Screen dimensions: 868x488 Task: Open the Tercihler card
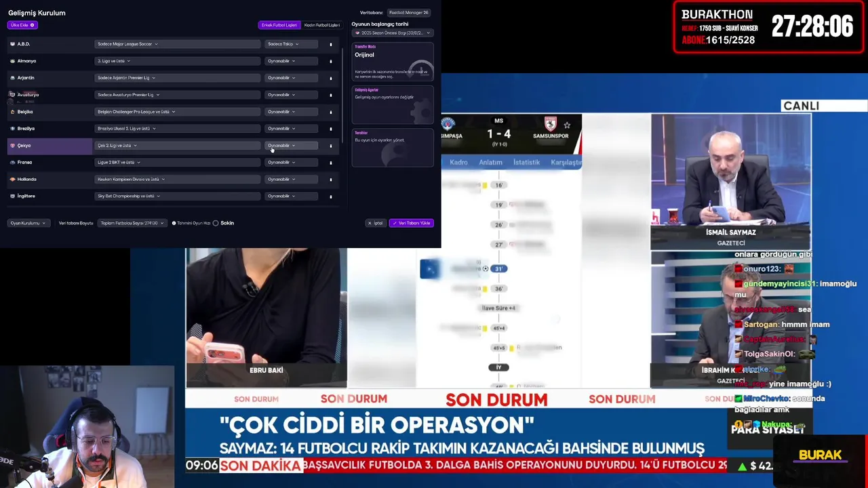(x=393, y=148)
